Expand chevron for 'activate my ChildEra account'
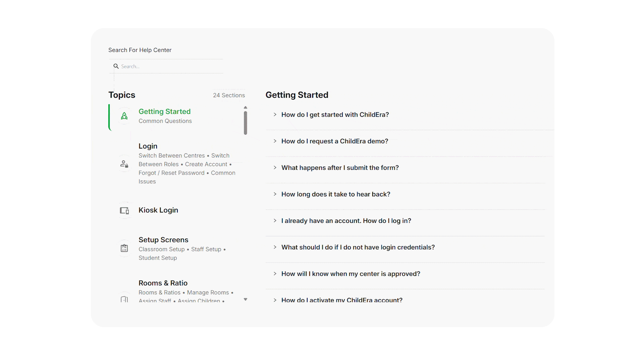Screen dimensions: 644x362 pos(275,300)
